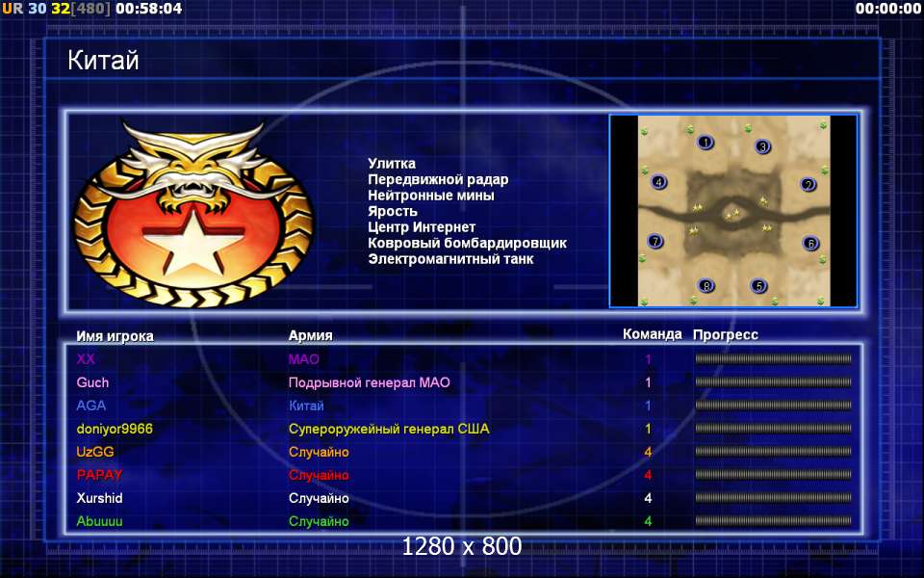Click Abuuuu's army Случайно
Viewport: 924px width, 578px height.
(x=319, y=521)
